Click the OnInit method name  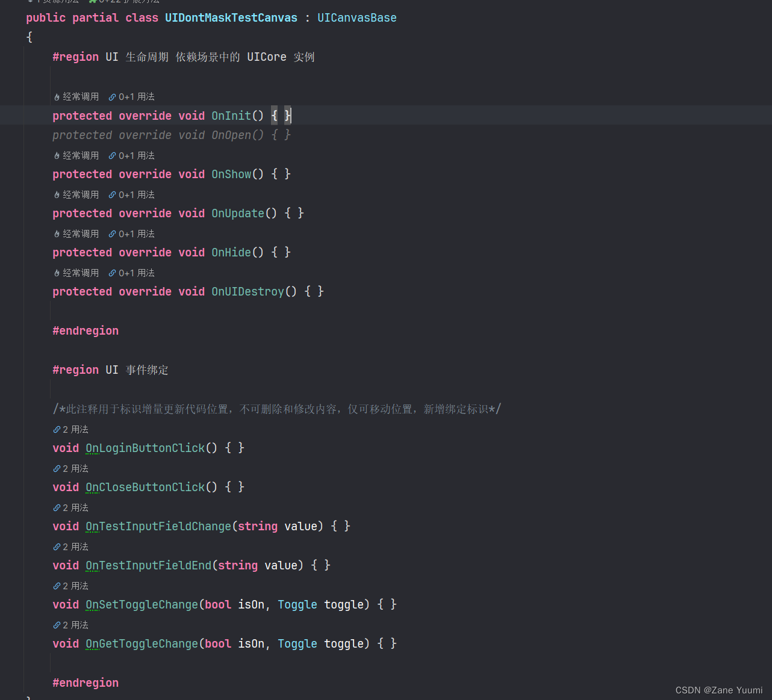[x=231, y=116]
